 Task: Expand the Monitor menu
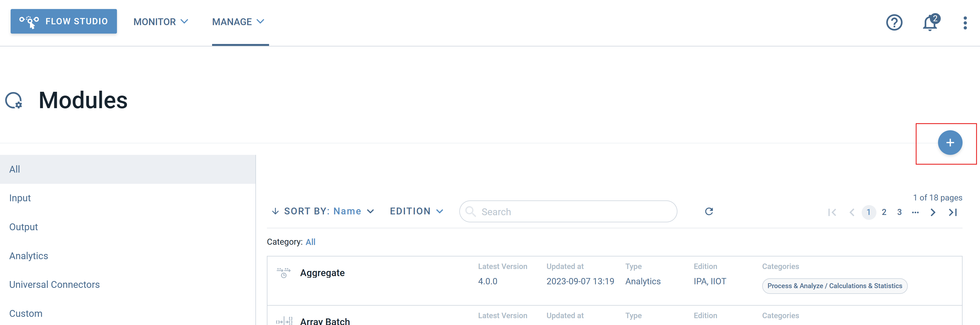pyautogui.click(x=161, y=22)
